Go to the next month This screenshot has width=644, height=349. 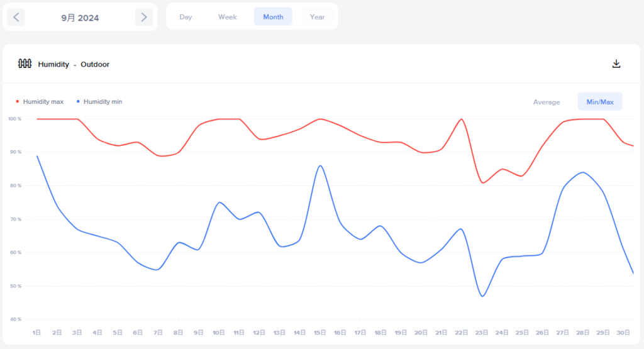coord(144,18)
